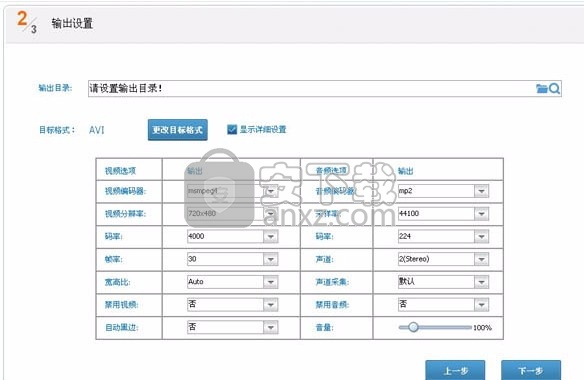Open 宽高比 Auto dropdown
Screen dimensions: 584x380
point(271,282)
